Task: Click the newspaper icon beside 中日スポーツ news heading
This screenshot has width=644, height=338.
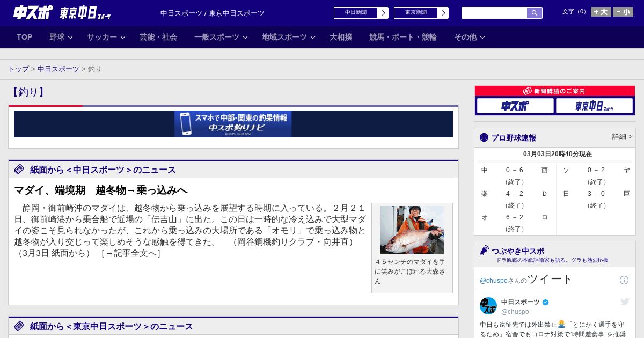Action: (x=19, y=170)
